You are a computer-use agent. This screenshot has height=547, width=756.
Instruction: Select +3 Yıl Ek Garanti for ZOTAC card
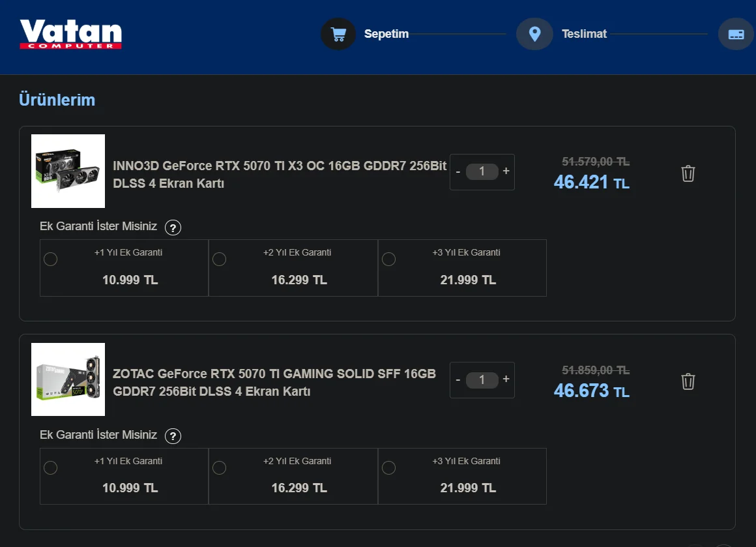coord(388,468)
